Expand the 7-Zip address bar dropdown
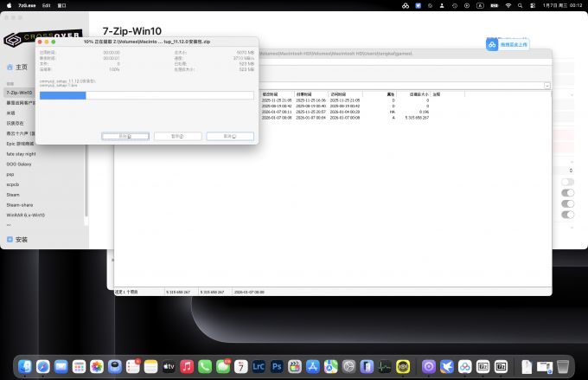 [x=547, y=85]
